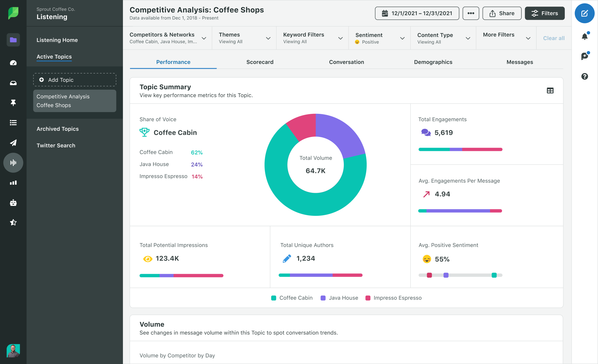Click the date range selector button
Screen dimensions: 598x364
[x=417, y=13]
